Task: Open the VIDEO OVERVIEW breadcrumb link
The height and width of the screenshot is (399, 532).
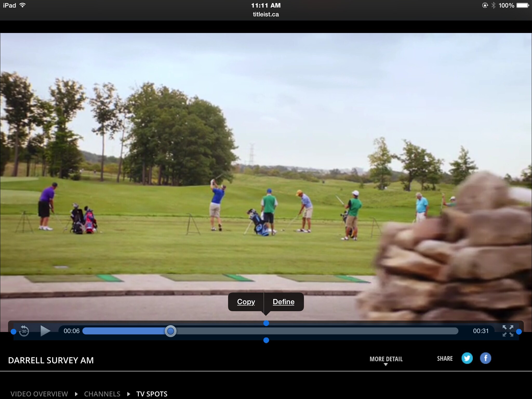Action: click(39, 394)
